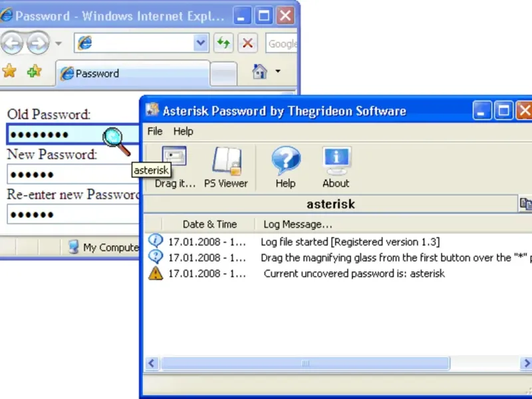
Task: Click the horizontal scrollbar left arrow
Action: [152, 363]
